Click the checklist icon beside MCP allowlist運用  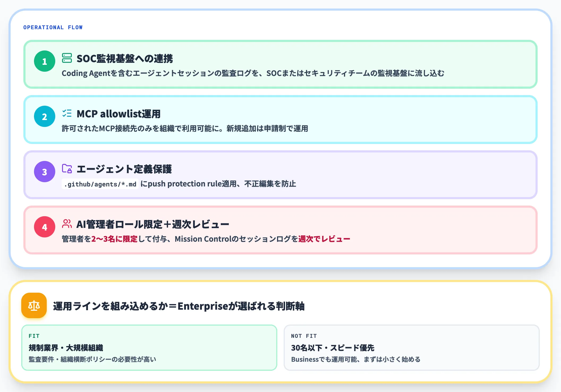coord(67,113)
